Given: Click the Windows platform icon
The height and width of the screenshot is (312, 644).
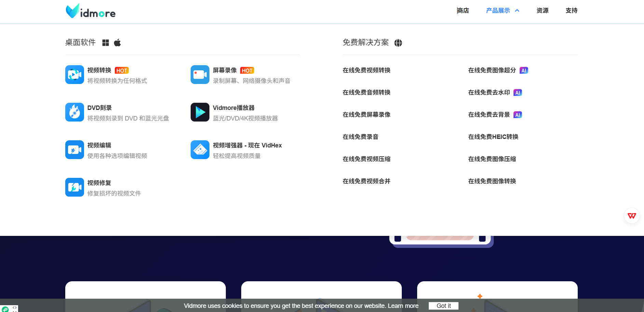Looking at the screenshot, I should pyautogui.click(x=106, y=43).
